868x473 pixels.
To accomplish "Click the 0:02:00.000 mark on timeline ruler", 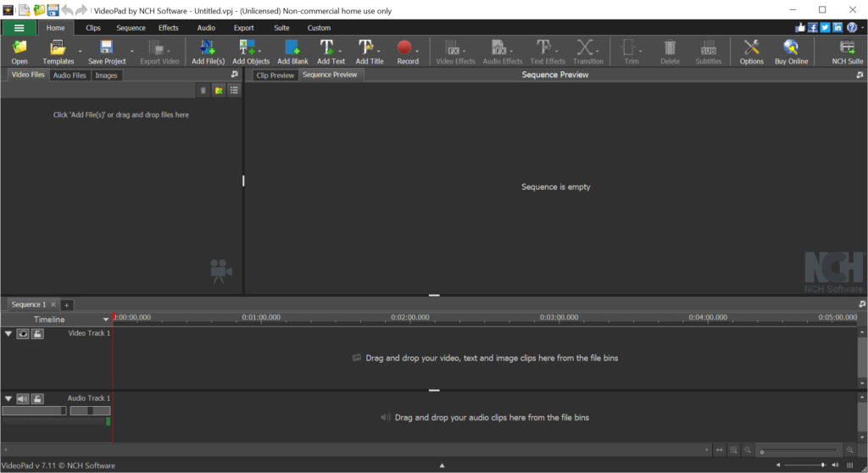I will pyautogui.click(x=409, y=317).
